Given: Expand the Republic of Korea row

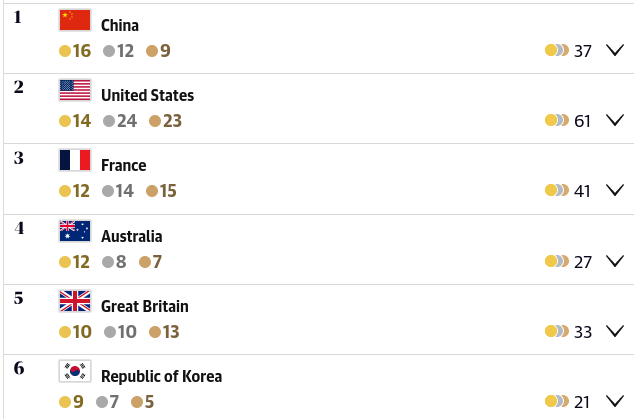Looking at the screenshot, I should pos(614,401).
